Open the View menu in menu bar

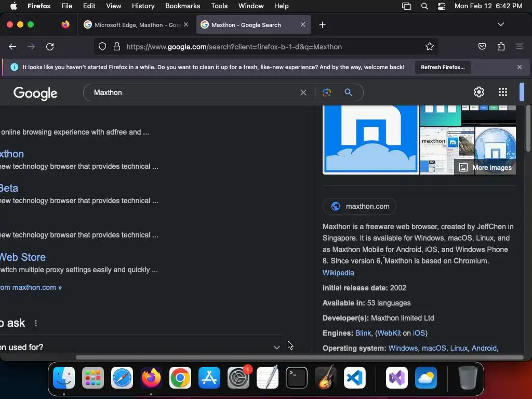pos(113,6)
